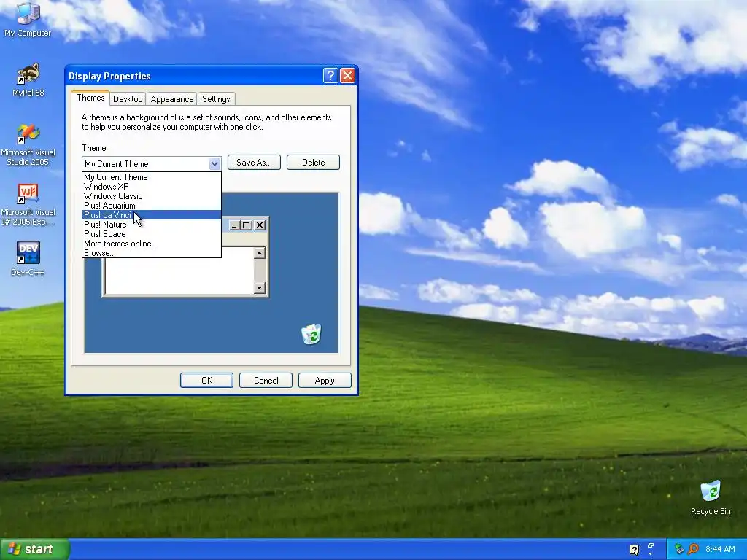747x560 pixels.
Task: Click the preview window's scroll up arrow
Action: (260, 253)
